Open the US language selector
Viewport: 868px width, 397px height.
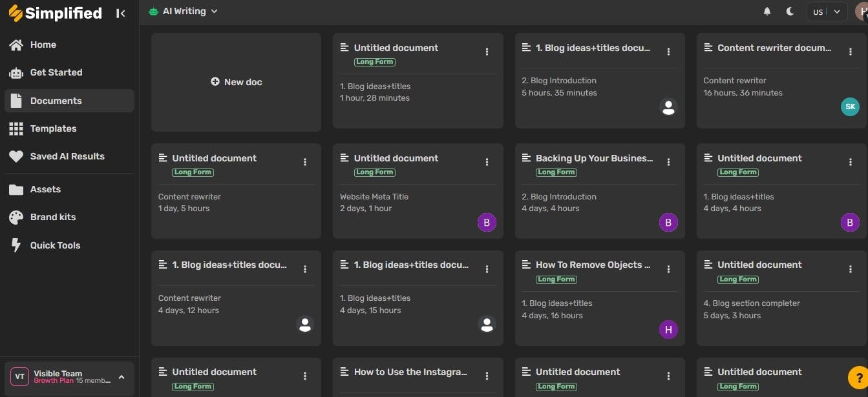[x=827, y=12]
